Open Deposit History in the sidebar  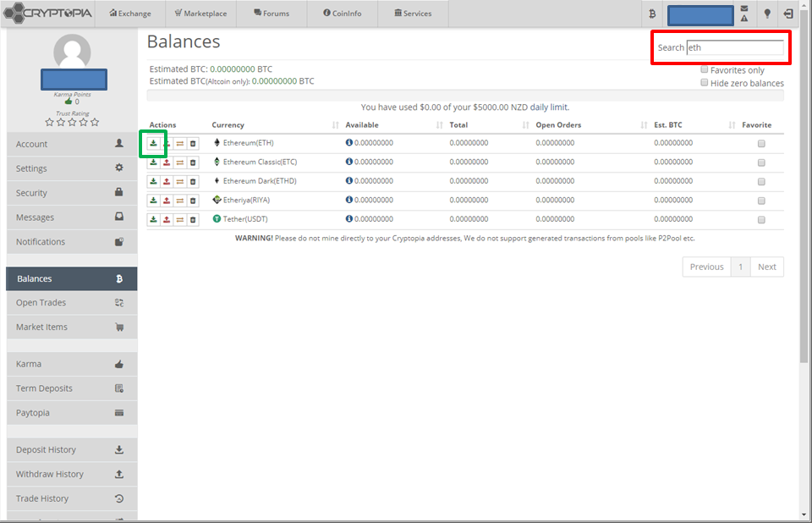(x=72, y=450)
